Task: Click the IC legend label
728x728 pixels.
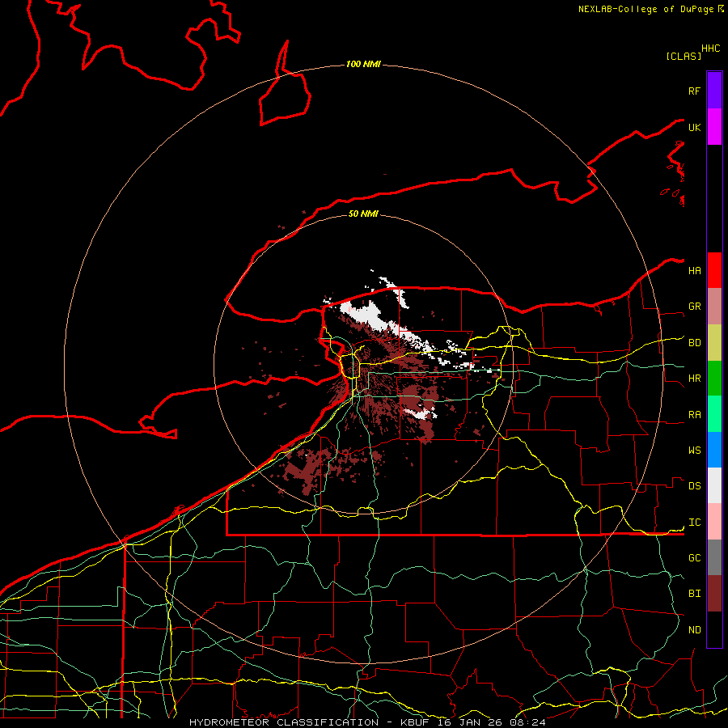Action: coord(694,523)
